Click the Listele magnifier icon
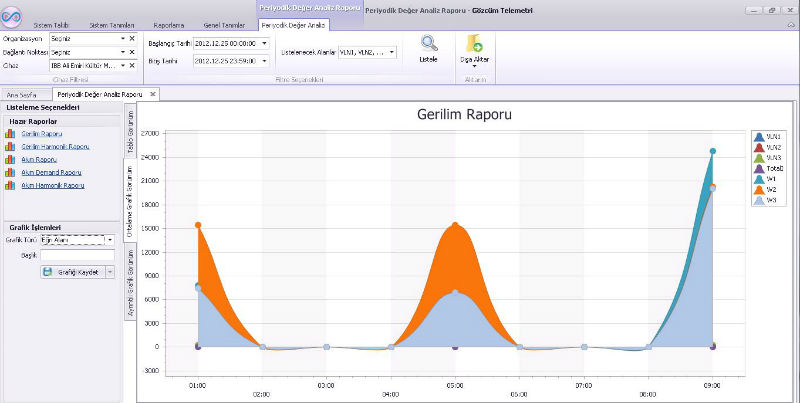 coord(428,44)
